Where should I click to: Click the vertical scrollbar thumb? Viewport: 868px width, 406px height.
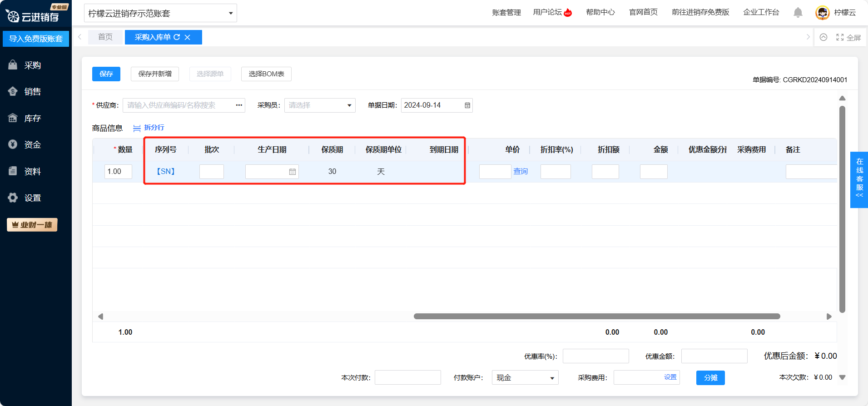[x=842, y=209]
